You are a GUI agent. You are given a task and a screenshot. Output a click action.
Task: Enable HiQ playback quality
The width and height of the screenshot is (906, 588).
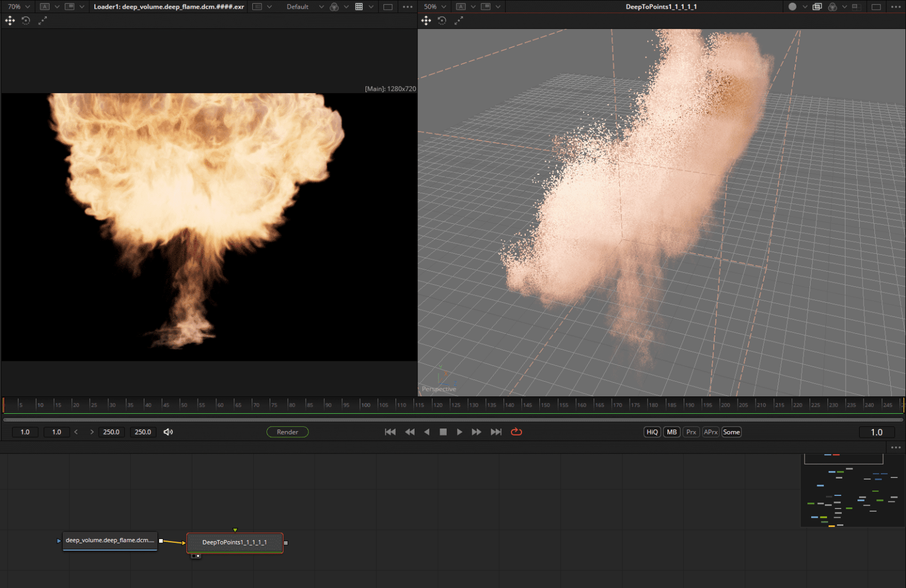click(652, 432)
